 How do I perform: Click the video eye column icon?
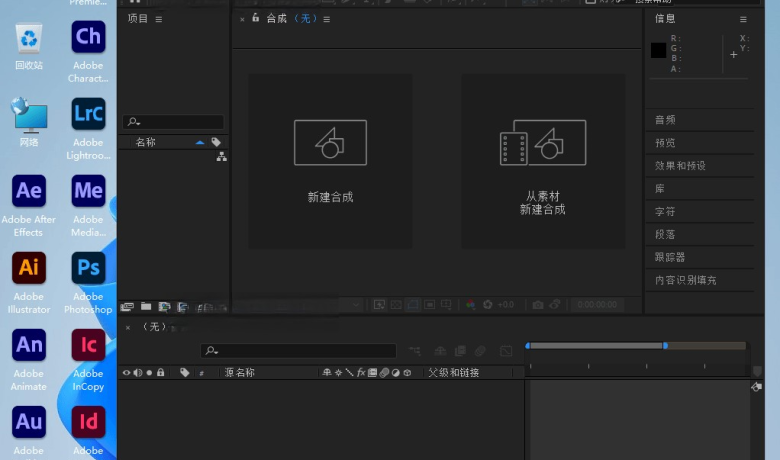coord(126,372)
